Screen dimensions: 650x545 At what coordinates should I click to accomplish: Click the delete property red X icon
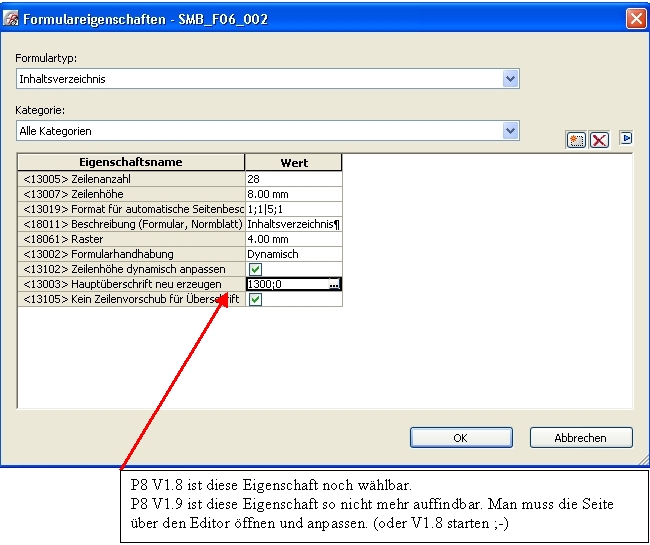[599, 140]
